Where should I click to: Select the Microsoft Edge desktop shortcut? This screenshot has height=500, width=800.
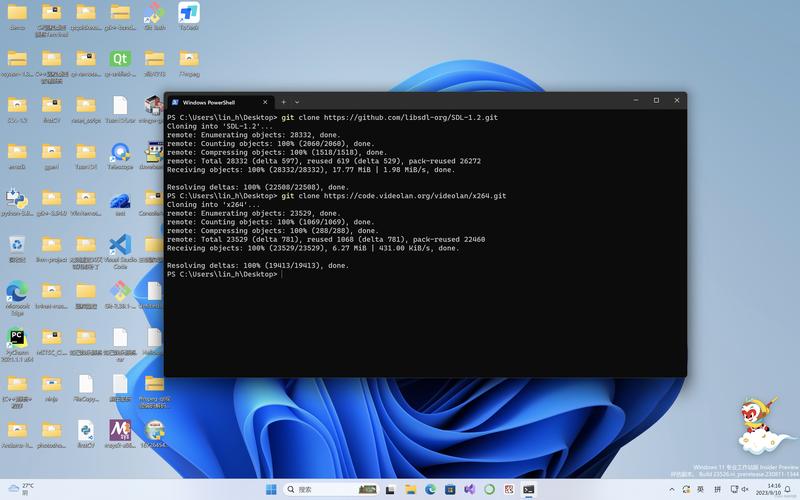(x=17, y=298)
